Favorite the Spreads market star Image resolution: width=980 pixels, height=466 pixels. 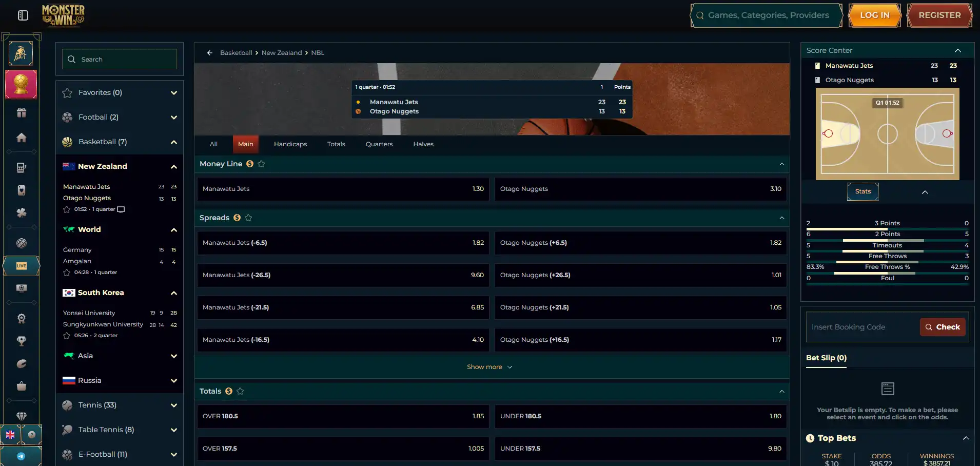[248, 218]
